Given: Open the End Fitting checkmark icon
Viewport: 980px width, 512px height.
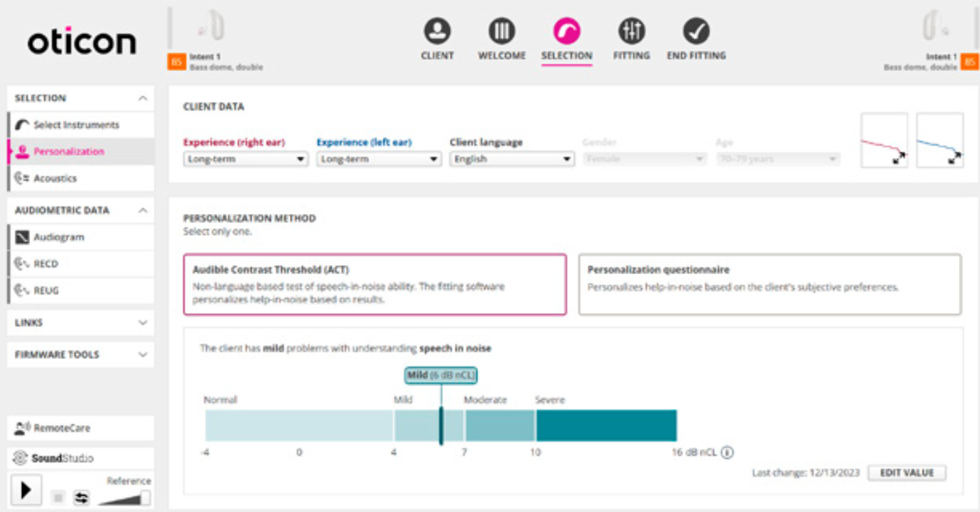Looking at the screenshot, I should pyautogui.click(x=696, y=31).
